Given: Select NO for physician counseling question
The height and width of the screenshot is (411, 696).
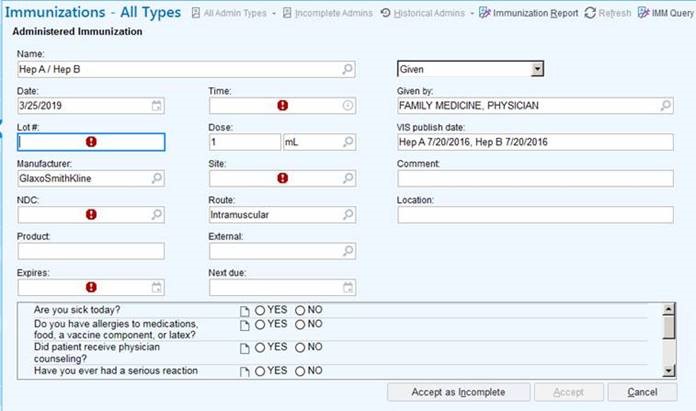Looking at the screenshot, I should pyautogui.click(x=300, y=348).
